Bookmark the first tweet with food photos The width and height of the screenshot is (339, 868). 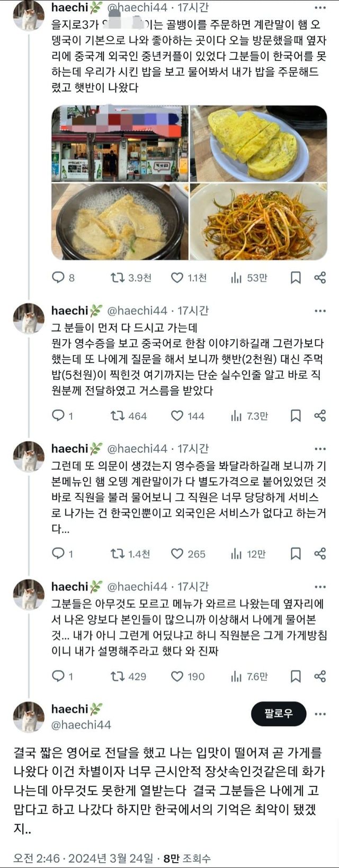click(296, 277)
